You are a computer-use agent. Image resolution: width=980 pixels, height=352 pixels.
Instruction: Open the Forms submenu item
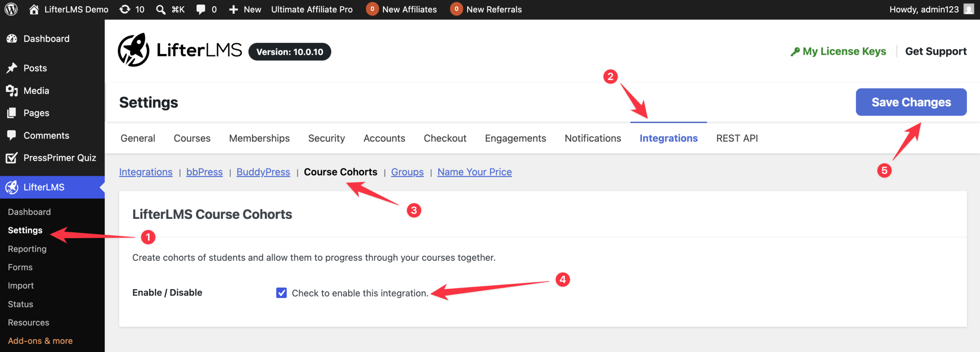point(20,267)
